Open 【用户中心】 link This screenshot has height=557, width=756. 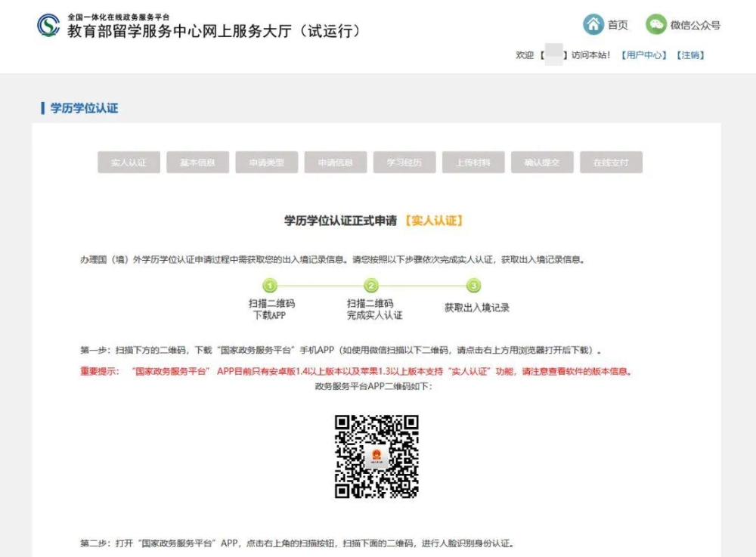pyautogui.click(x=643, y=55)
